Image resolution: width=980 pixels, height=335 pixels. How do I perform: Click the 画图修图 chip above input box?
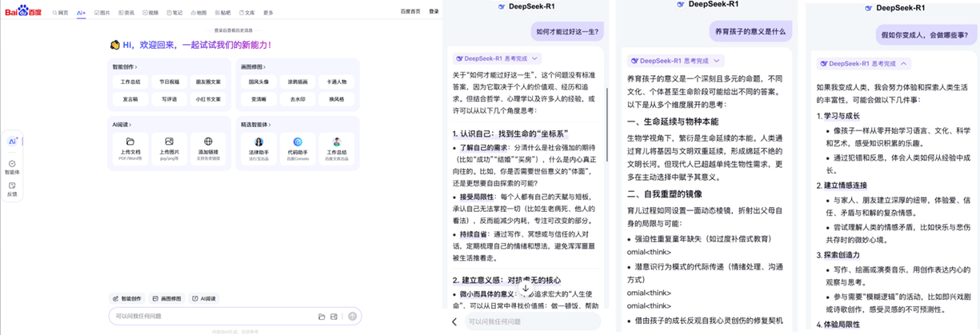pos(167,299)
